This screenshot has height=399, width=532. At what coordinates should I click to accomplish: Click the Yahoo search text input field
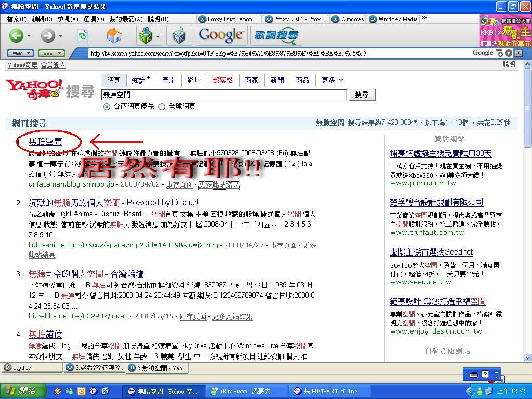224,95
